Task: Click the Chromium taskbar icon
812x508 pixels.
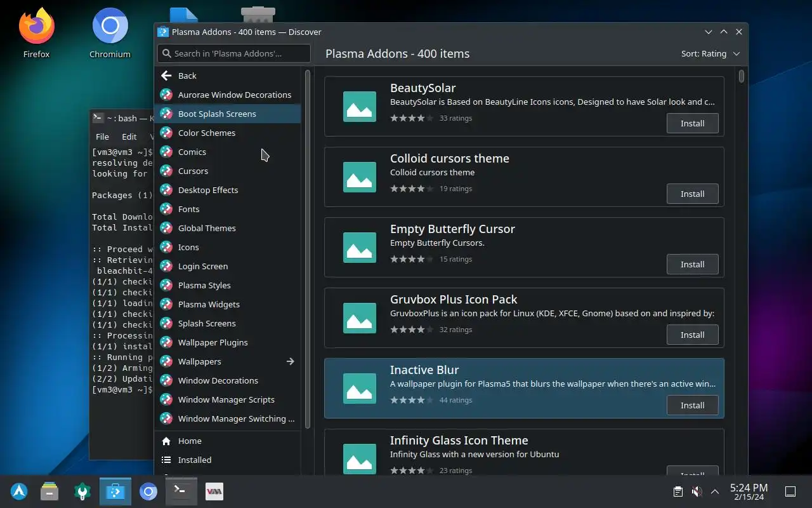Action: point(148,491)
